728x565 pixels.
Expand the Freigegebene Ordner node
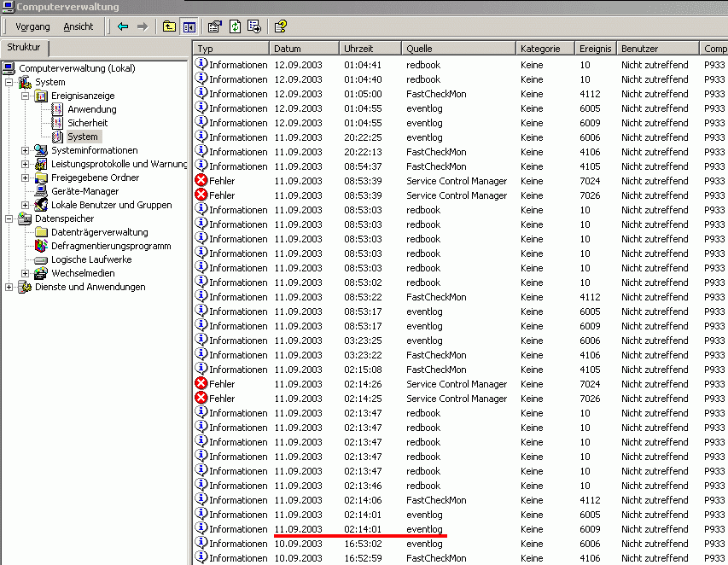26,178
